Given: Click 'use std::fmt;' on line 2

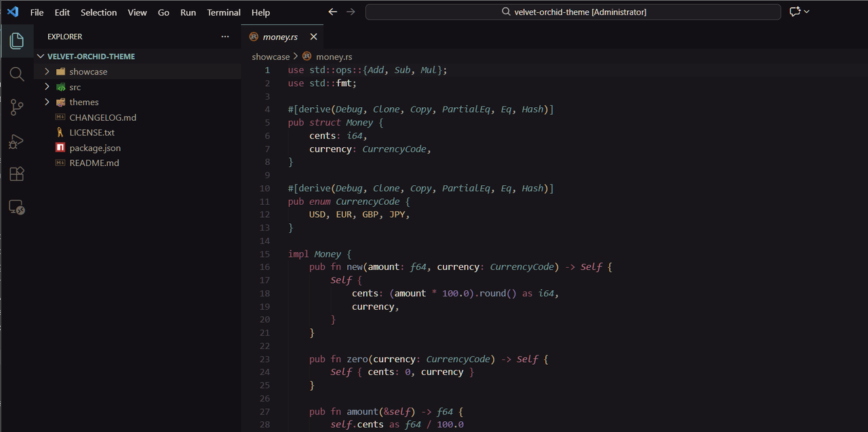Looking at the screenshot, I should pos(322,83).
